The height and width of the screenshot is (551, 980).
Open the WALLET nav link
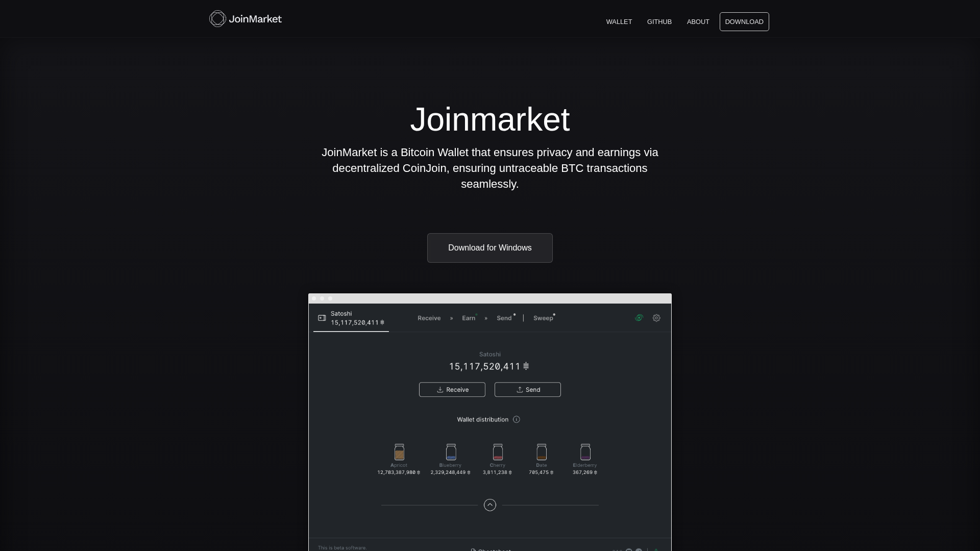coord(619,22)
